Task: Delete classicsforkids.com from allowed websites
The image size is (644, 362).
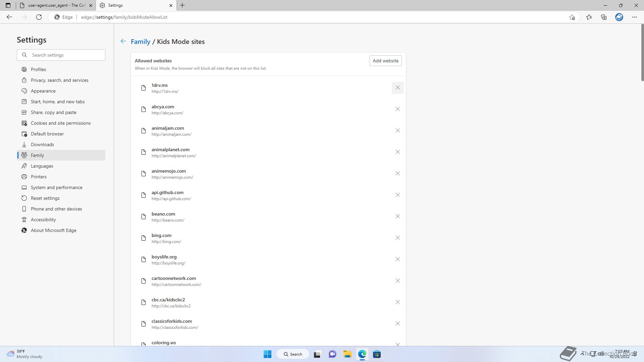Action: [x=397, y=324]
